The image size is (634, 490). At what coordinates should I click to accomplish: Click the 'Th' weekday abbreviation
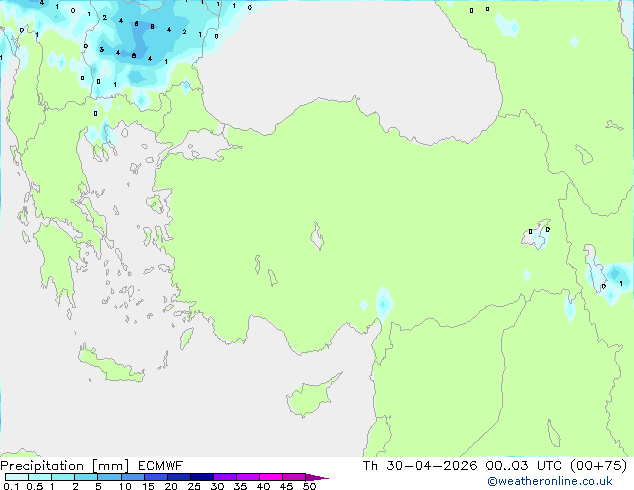(x=370, y=466)
